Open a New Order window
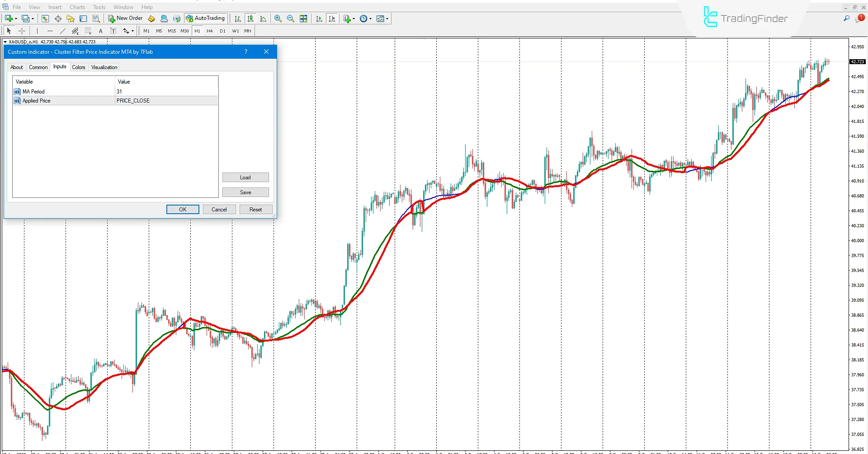The image size is (868, 454). pyautogui.click(x=125, y=18)
